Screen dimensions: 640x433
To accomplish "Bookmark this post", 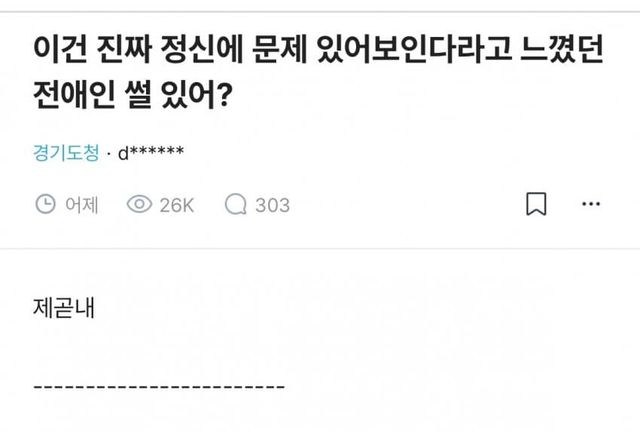I will click(536, 205).
